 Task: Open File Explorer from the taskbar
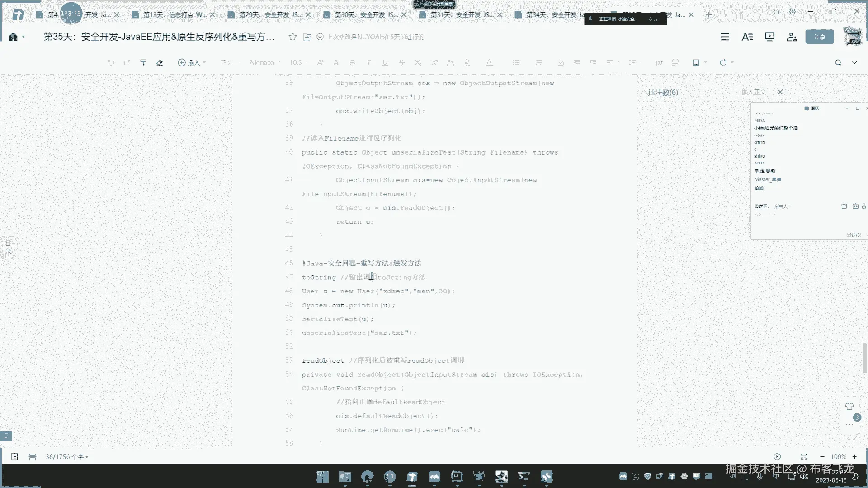(x=345, y=476)
